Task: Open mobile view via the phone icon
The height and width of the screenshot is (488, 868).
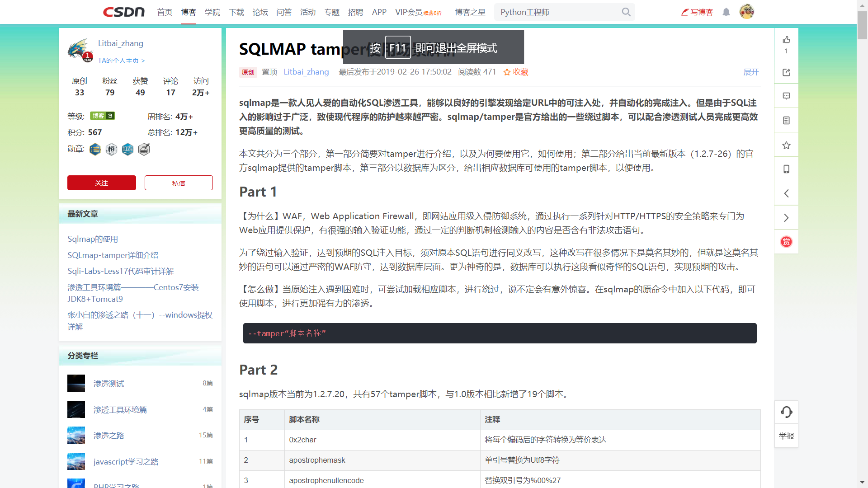Action: coord(786,169)
